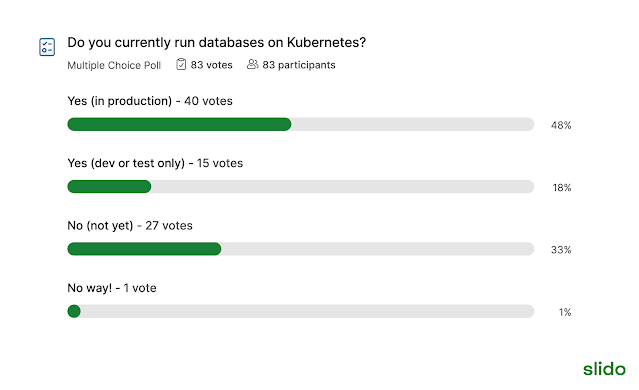Viewport: 639px width, 390px height.
Task: Click the votes clipboard icon
Action: point(181,64)
